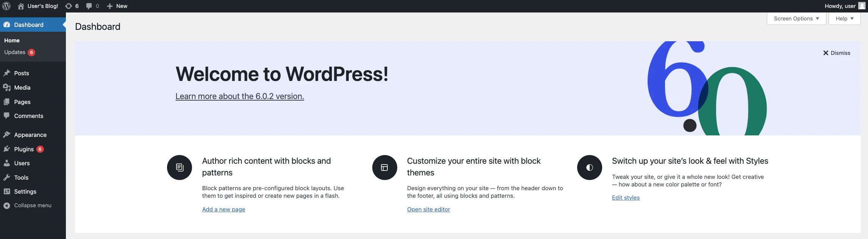Click Learn more about the 6.0.2 version
Screen dimensions: 868x239
pos(240,96)
